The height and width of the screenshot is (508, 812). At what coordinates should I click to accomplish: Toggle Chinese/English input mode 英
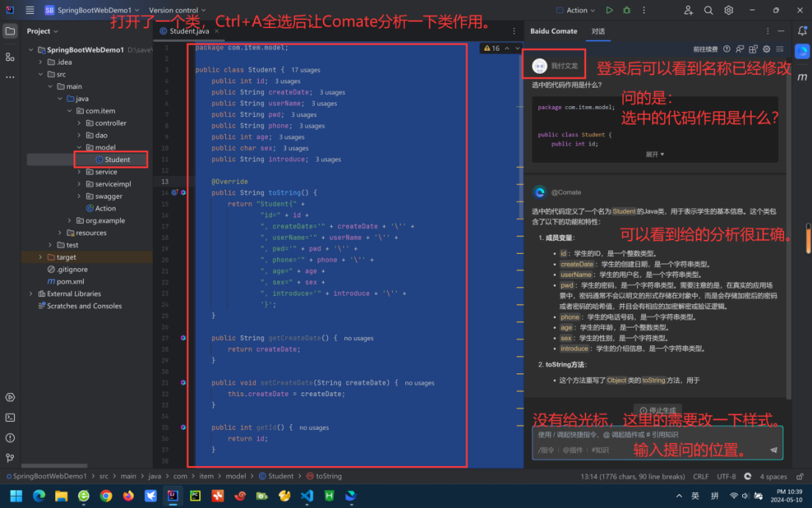(x=695, y=496)
